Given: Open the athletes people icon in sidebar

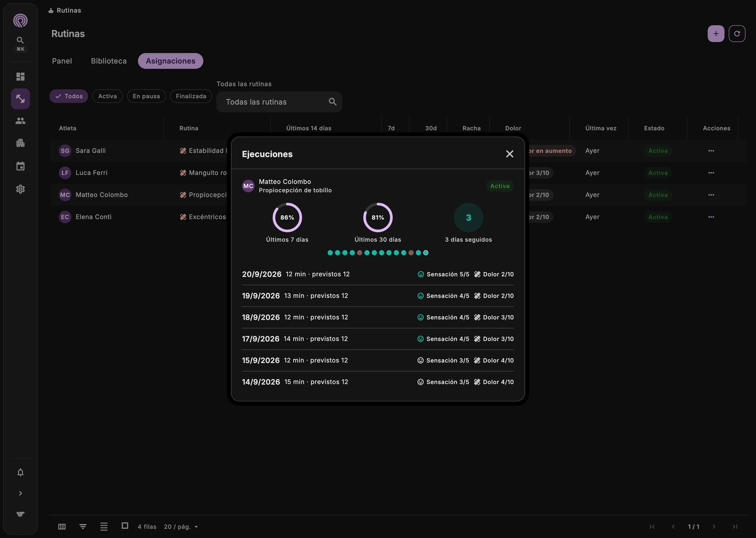Looking at the screenshot, I should click(x=20, y=121).
